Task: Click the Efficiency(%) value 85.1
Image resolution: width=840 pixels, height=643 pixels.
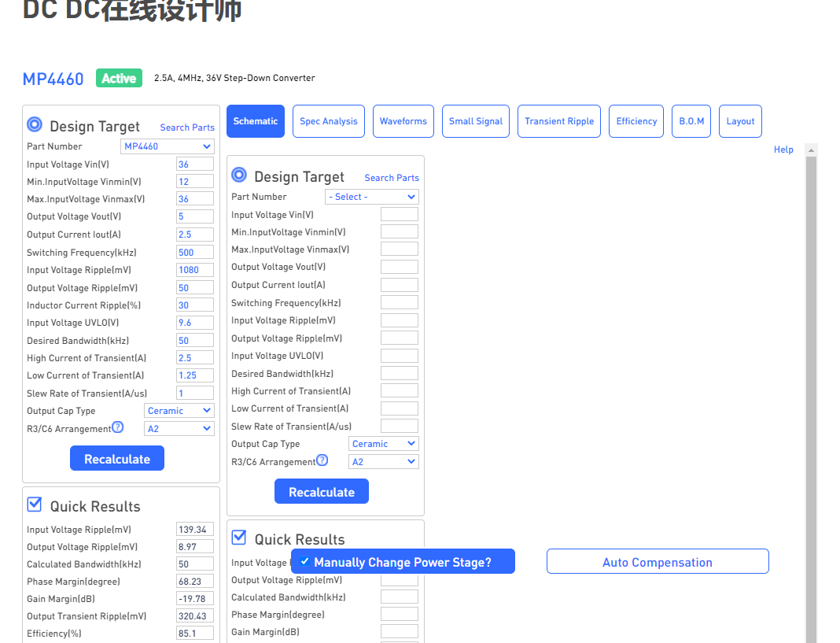Action: (x=195, y=634)
